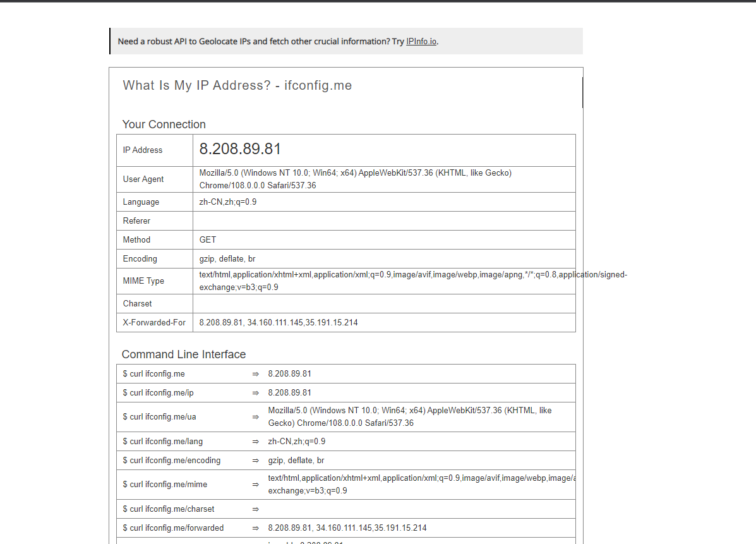Click the arrow beside curl ifconfig.me/lang
Screen dimensions: 756x544
pos(255,442)
